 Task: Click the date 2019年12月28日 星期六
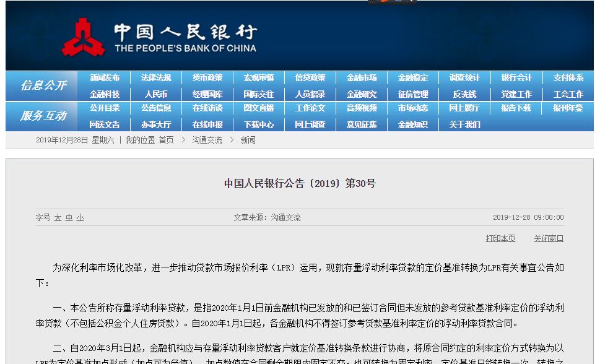75,140
